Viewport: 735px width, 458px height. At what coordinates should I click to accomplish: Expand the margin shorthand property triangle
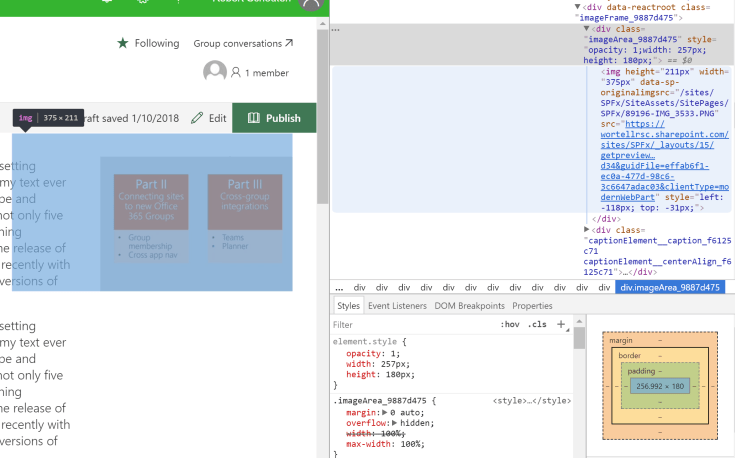(x=385, y=412)
